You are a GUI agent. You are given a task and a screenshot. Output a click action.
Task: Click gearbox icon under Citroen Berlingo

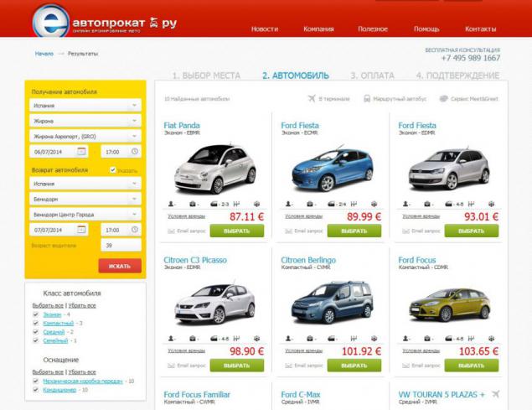(x=354, y=339)
